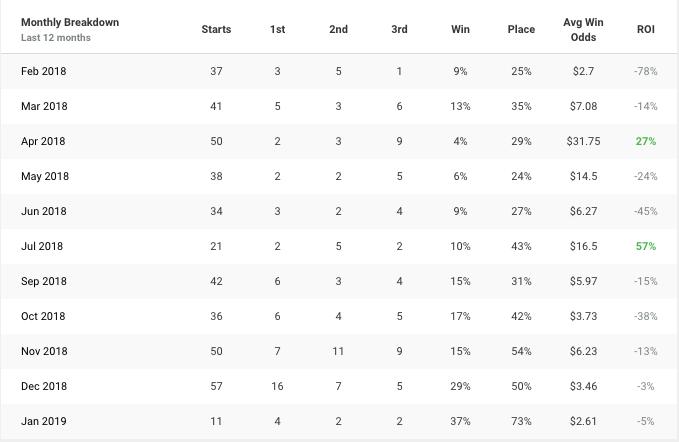The image size is (679, 442).
Task: Click the Starts column header
Action: coord(216,29)
